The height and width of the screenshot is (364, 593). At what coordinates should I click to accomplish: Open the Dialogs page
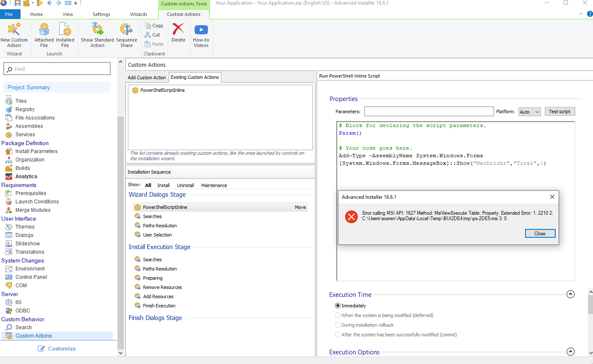(x=24, y=235)
